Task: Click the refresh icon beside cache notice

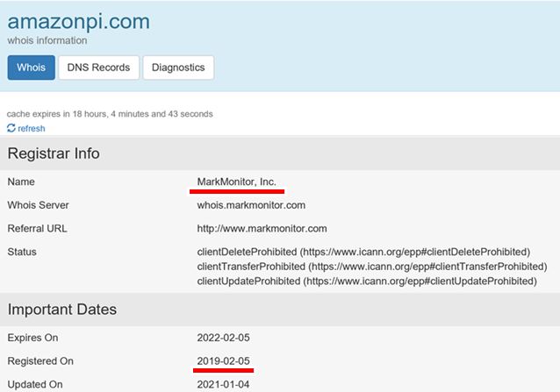Action: 11,128
